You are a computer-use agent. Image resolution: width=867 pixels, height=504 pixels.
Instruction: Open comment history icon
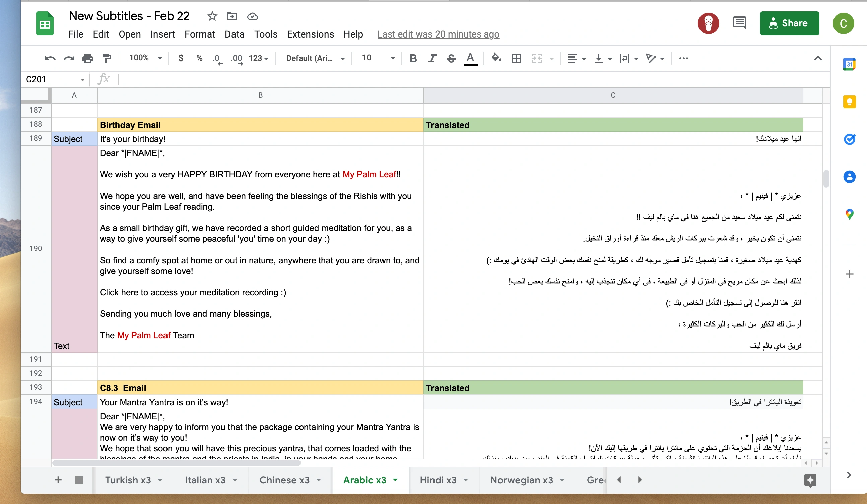tap(739, 23)
